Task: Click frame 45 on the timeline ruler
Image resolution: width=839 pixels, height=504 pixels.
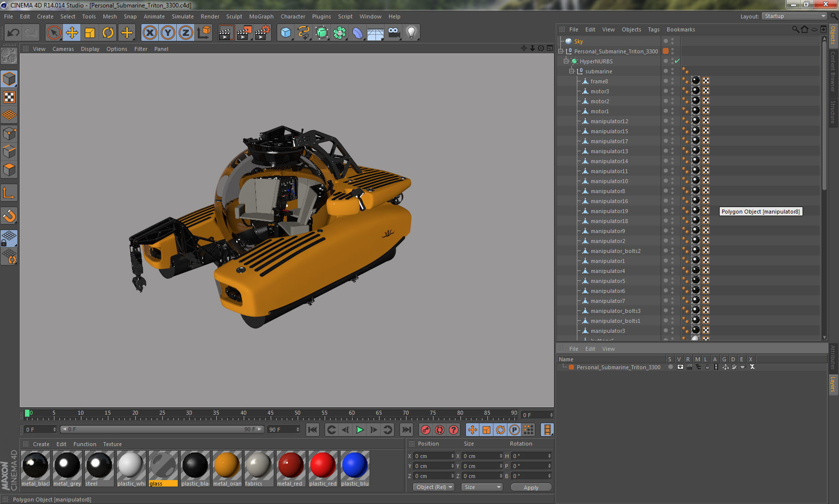Action: 270,414
